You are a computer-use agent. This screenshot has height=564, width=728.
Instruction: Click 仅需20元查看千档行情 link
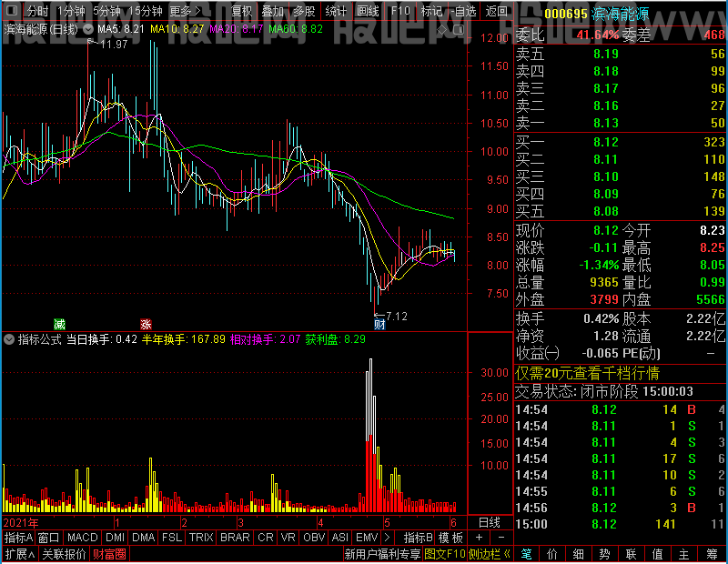(x=587, y=373)
